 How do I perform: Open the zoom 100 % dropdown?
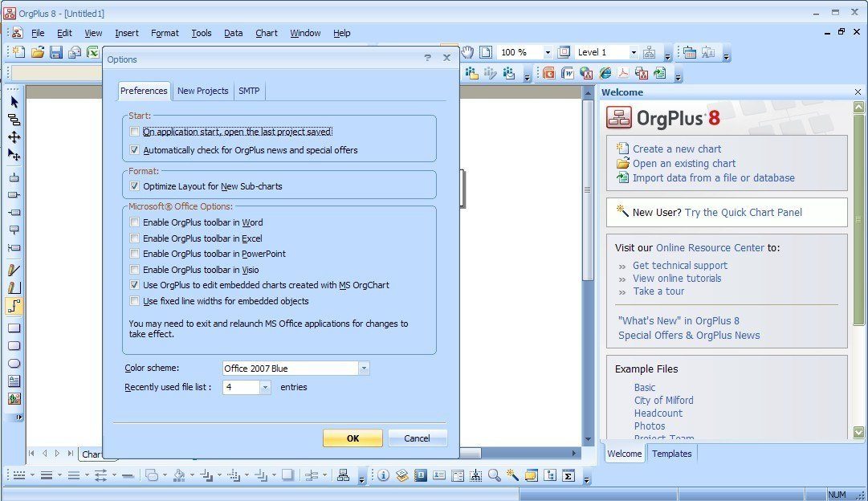[x=548, y=53]
